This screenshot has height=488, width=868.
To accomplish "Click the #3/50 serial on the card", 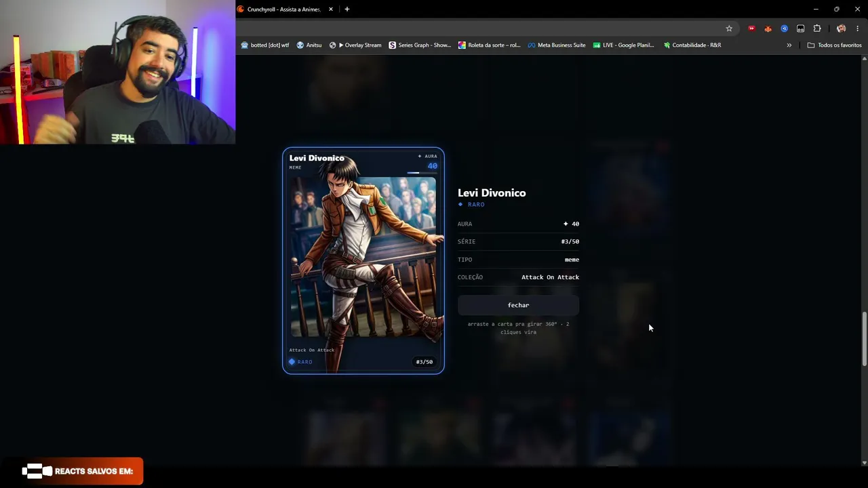I will point(425,362).
